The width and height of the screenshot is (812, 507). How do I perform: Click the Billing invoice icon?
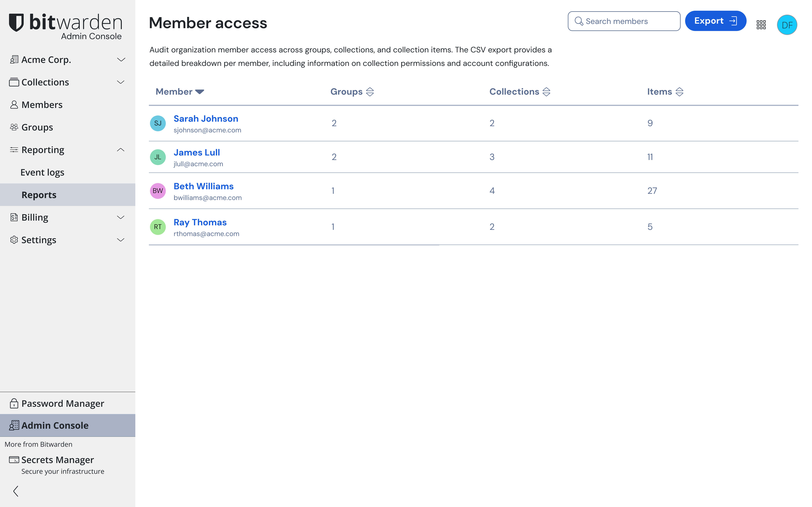pyautogui.click(x=14, y=217)
